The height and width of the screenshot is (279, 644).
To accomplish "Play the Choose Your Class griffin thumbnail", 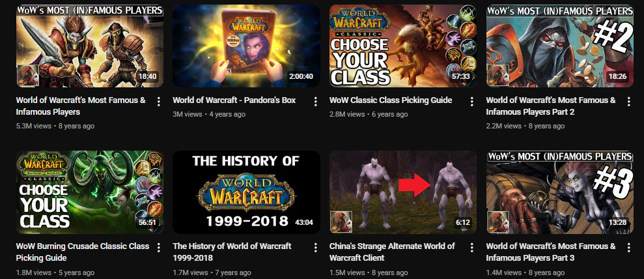I will tap(403, 46).
